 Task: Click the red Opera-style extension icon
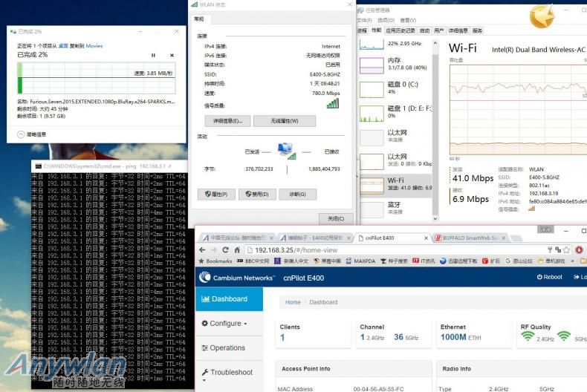click(579, 250)
